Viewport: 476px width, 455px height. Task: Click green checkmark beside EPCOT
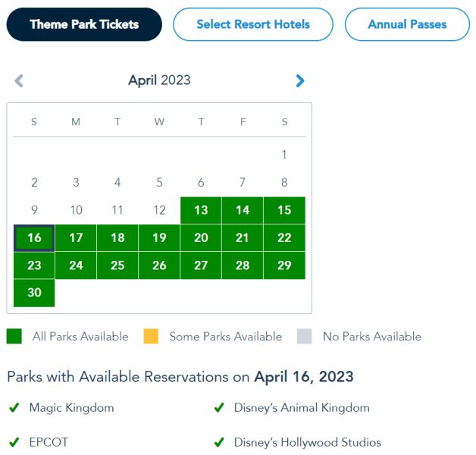(14, 442)
